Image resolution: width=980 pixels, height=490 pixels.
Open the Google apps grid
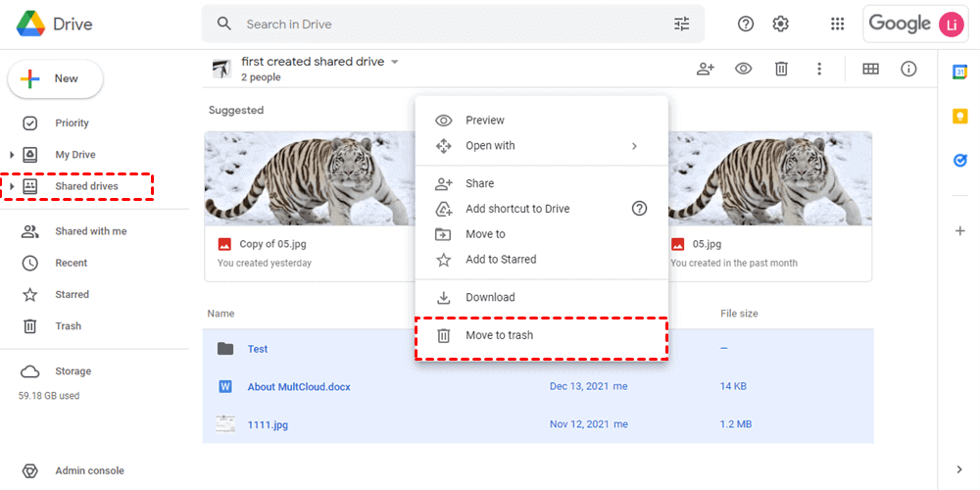tap(837, 24)
